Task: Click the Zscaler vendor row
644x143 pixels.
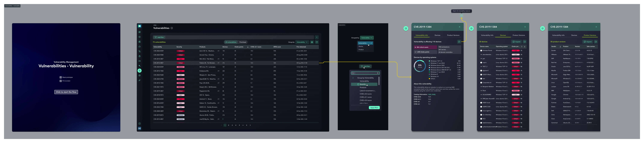Action: pos(574,51)
